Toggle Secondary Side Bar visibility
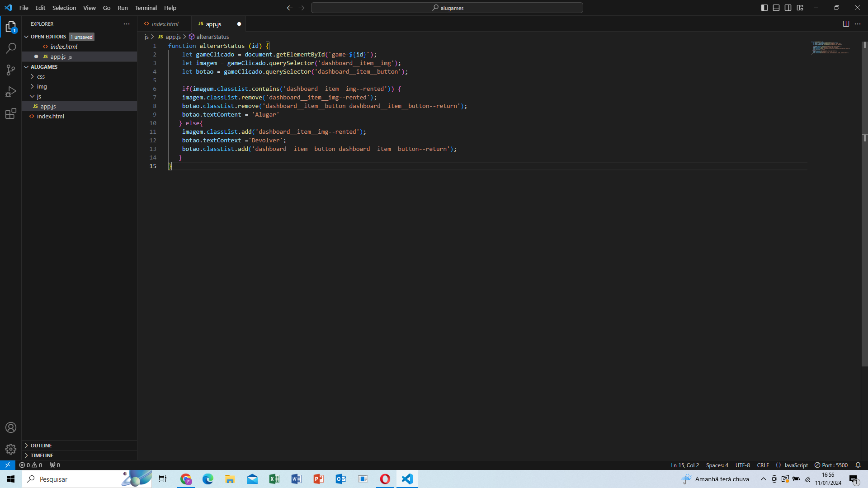The height and width of the screenshot is (488, 868). [788, 8]
